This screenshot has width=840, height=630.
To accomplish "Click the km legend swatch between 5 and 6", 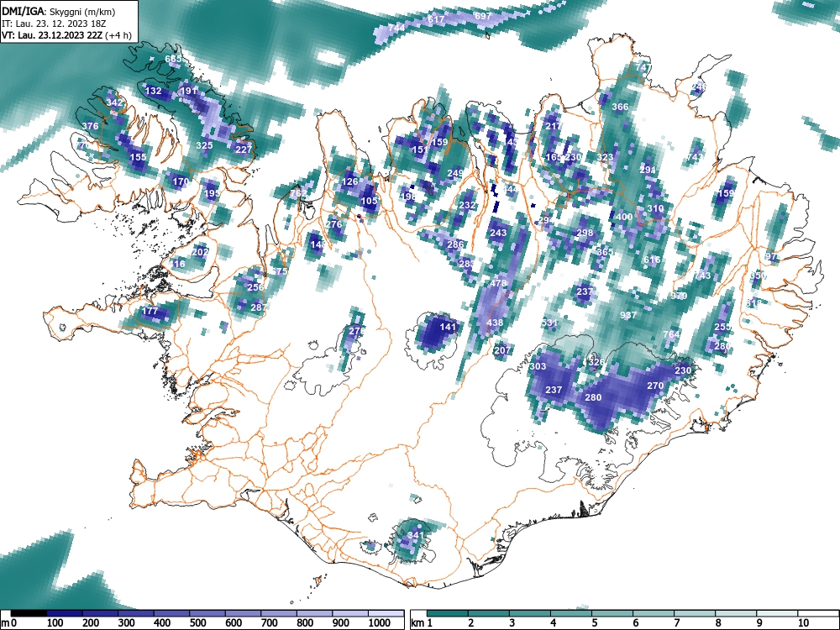I will [x=613, y=613].
